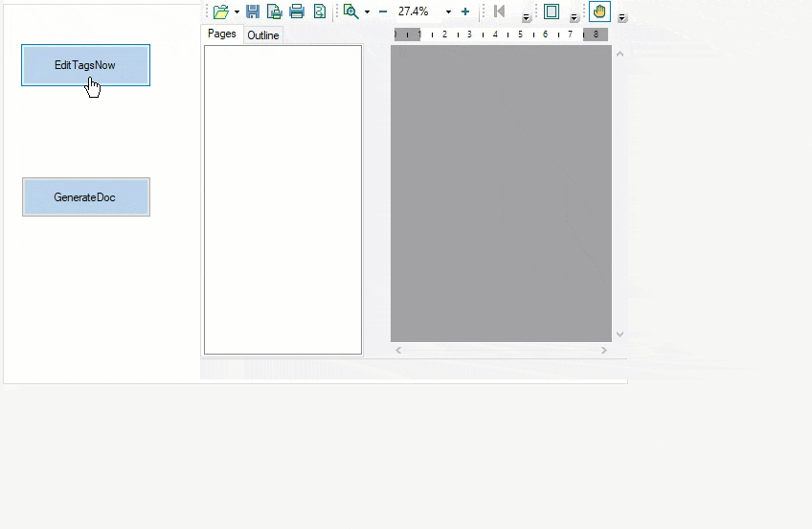Viewport: 812px width, 529px height.
Task: Click the print preview page icon
Action: coord(275,11)
